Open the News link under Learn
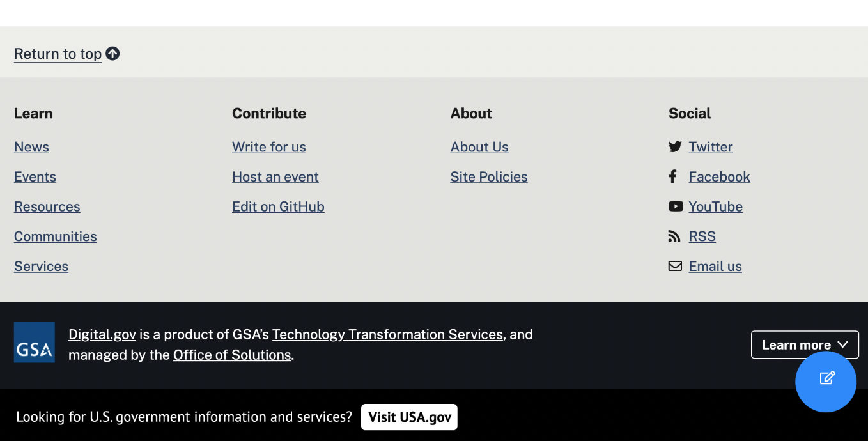This screenshot has height=441, width=868. pos(31,147)
